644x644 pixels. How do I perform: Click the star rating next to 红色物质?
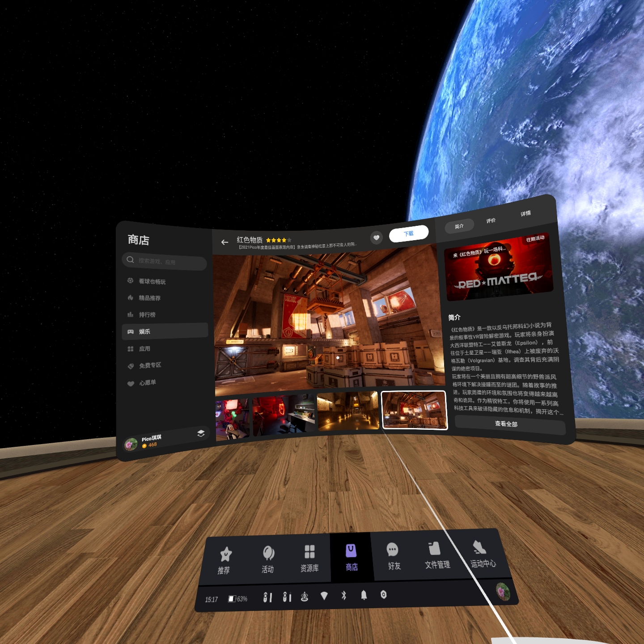[279, 240]
